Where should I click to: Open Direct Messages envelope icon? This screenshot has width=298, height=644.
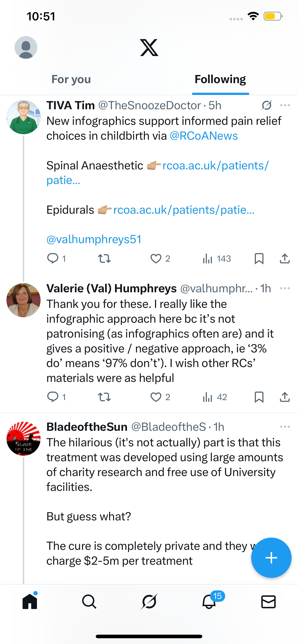pyautogui.click(x=268, y=602)
